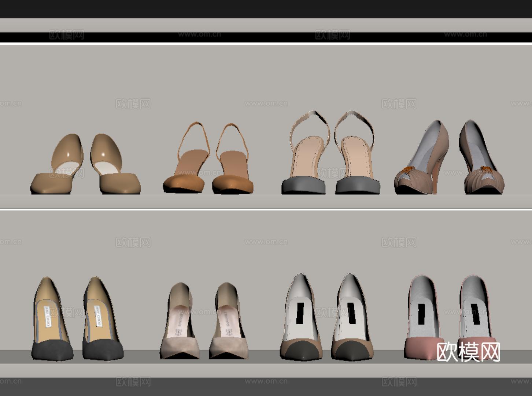Select the right white pump with dark toe

(352, 317)
